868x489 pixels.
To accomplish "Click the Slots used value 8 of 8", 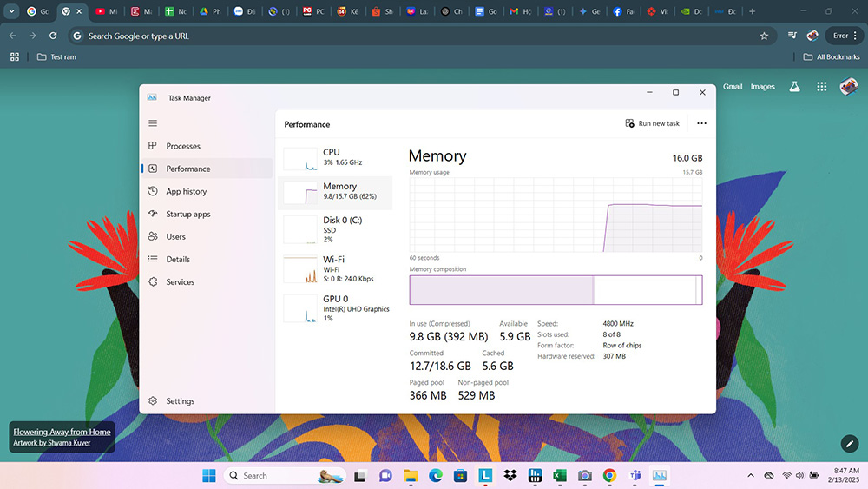I will coord(611,334).
